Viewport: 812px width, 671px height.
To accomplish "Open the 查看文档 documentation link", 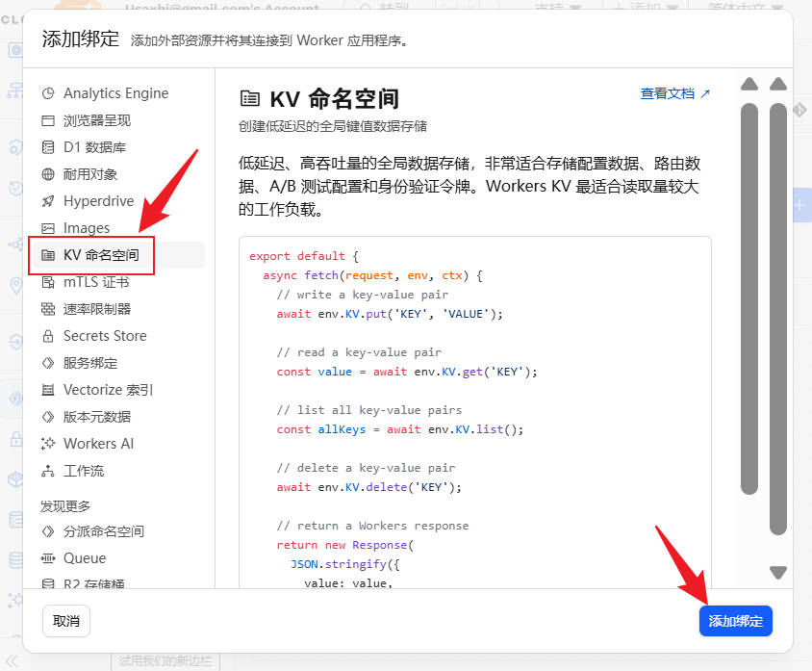I will click(674, 93).
